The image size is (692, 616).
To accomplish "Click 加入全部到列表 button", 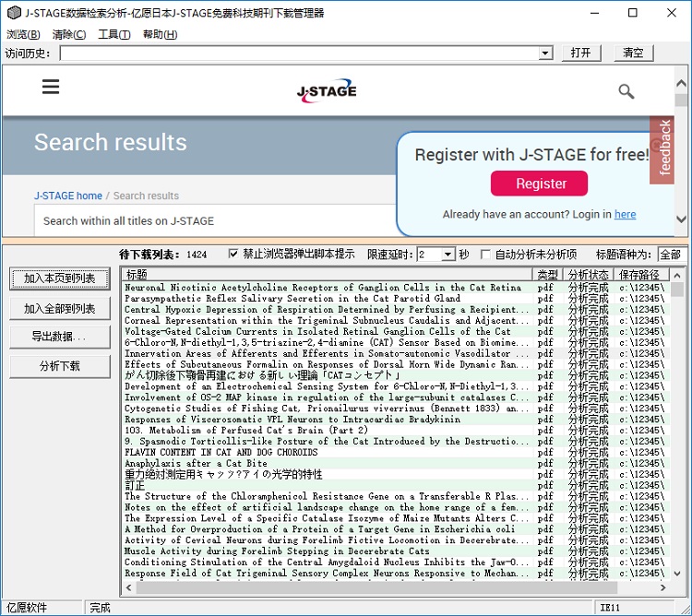I will 60,308.
